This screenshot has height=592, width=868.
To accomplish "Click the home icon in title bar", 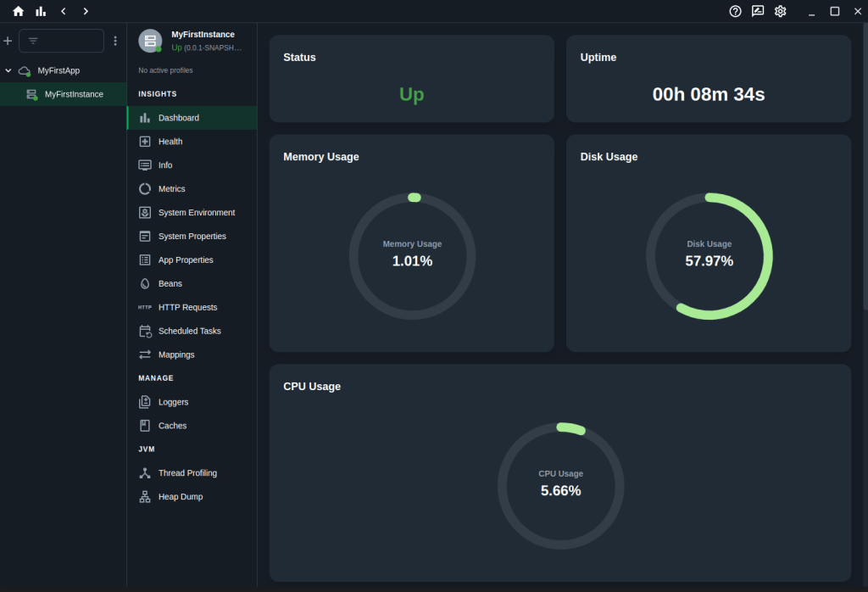I will (18, 11).
